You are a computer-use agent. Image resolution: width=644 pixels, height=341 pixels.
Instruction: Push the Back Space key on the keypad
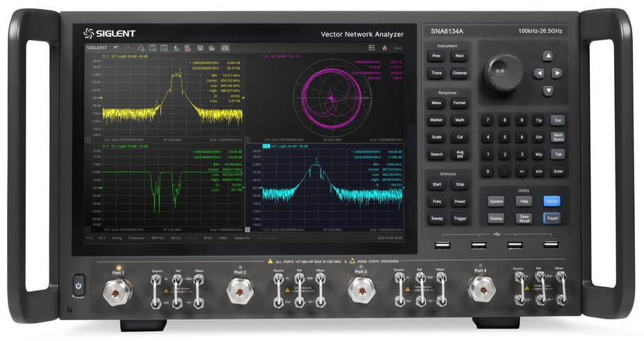pos(558,137)
